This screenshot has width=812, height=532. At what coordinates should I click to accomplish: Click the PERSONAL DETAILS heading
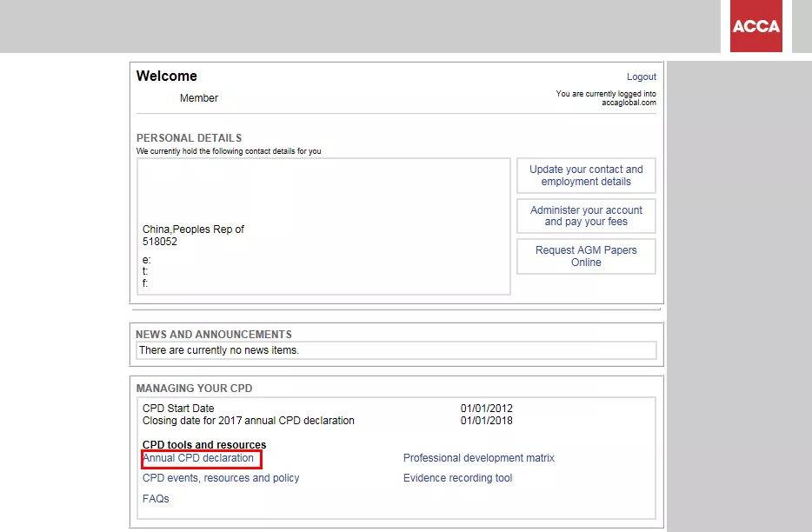click(x=189, y=138)
